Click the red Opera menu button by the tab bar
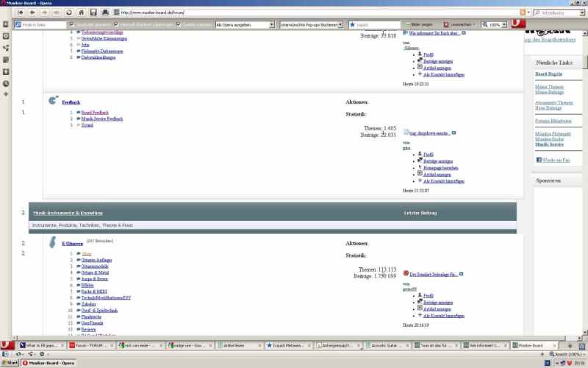This screenshot has width=588, height=368. [x=7, y=345]
